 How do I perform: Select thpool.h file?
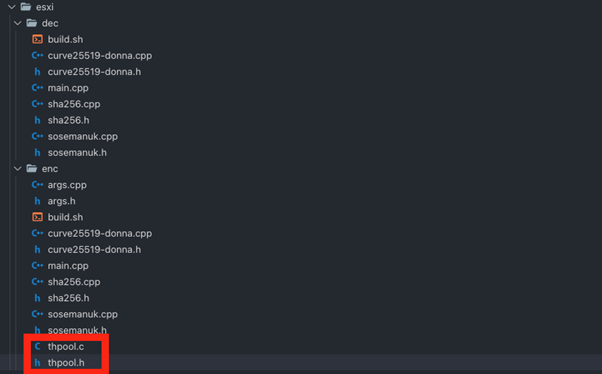(x=66, y=362)
